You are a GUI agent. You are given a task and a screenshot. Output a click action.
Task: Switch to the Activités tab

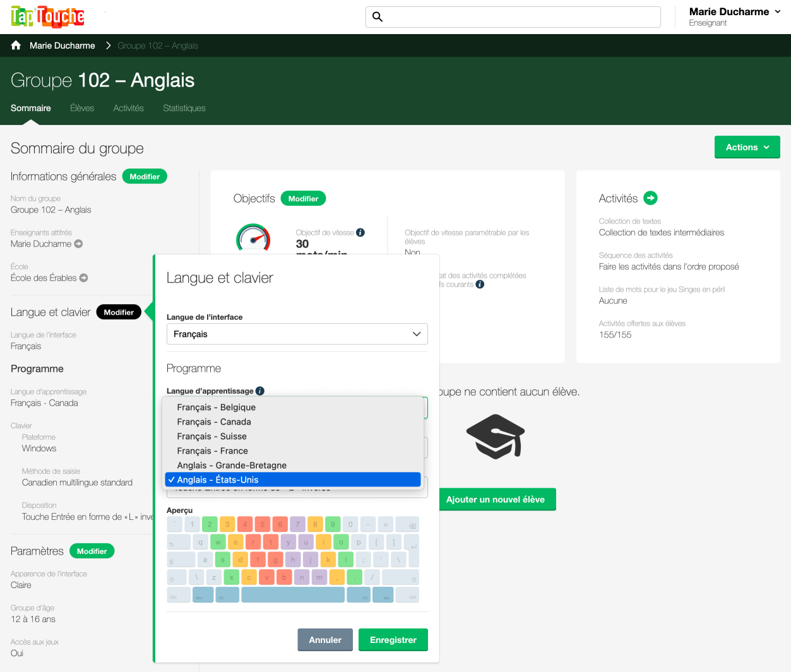[x=129, y=108]
